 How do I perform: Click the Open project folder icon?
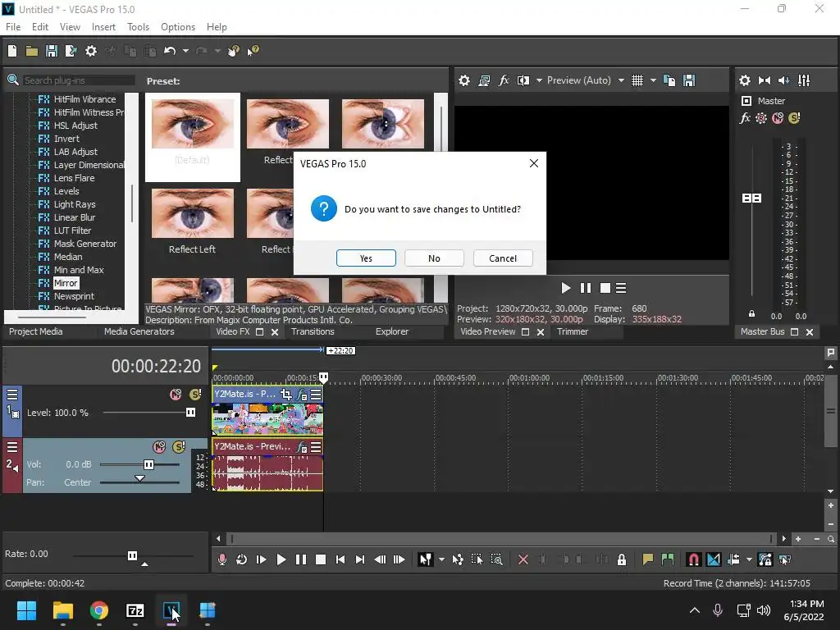(x=32, y=51)
